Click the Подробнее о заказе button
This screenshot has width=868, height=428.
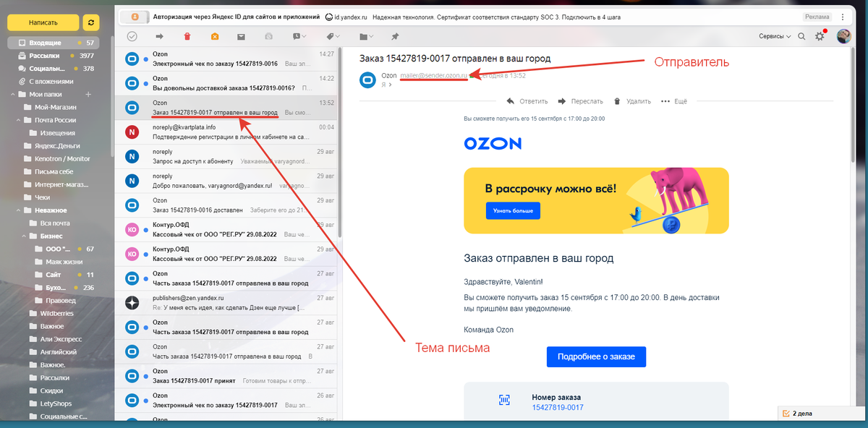coord(596,357)
